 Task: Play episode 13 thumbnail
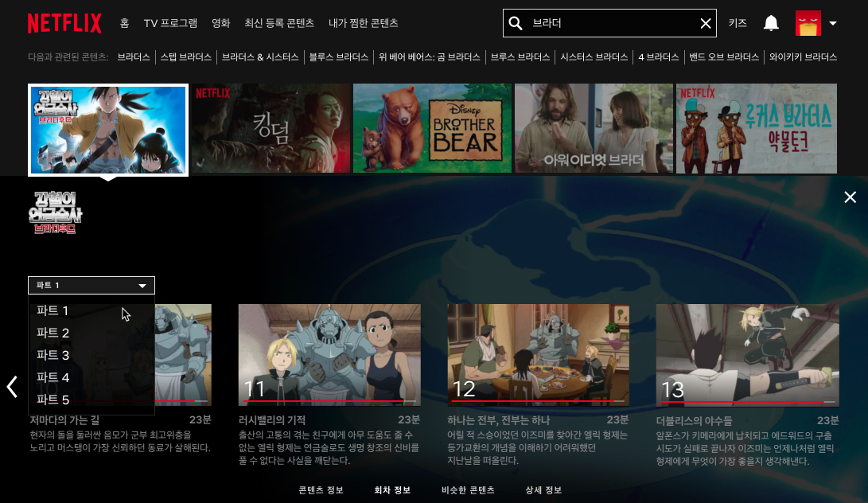point(747,354)
